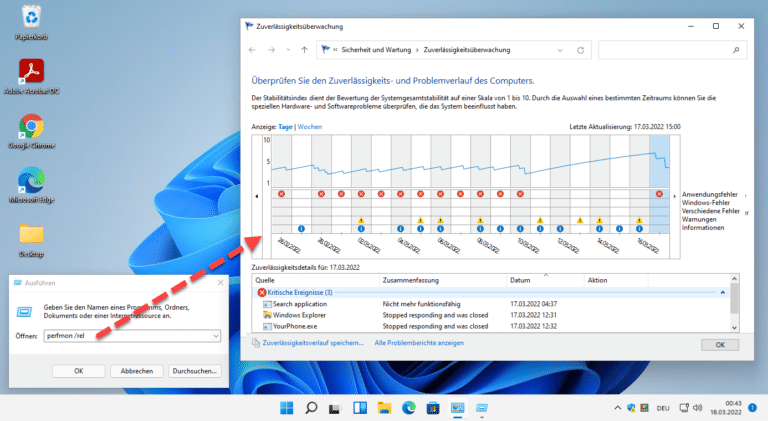The image size is (768, 421).
Task: Move chart to later dates with right arrow
Action: [674, 196]
